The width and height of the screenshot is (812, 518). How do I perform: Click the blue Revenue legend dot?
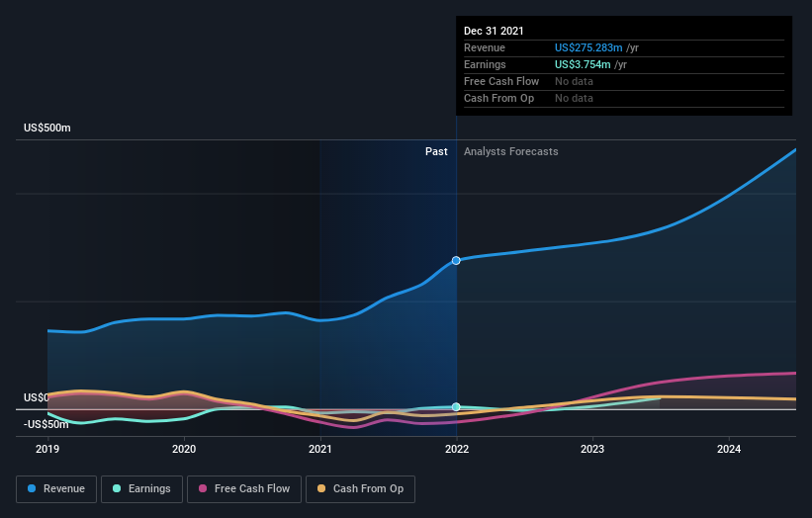click(x=32, y=488)
